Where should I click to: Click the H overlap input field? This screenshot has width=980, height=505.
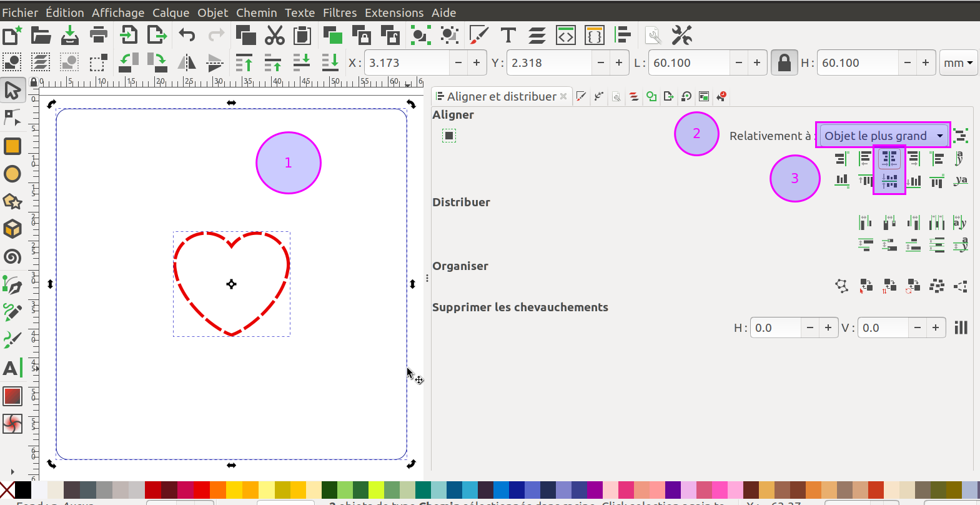[775, 328]
